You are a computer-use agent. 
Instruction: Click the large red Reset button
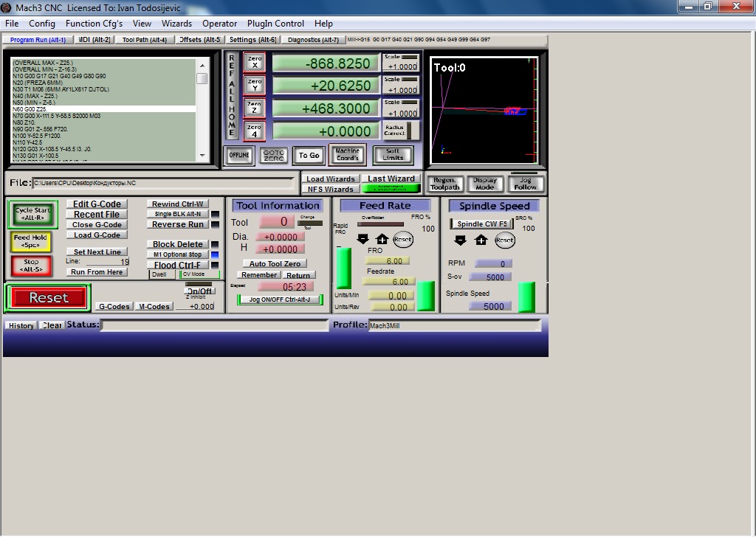pyautogui.click(x=49, y=298)
